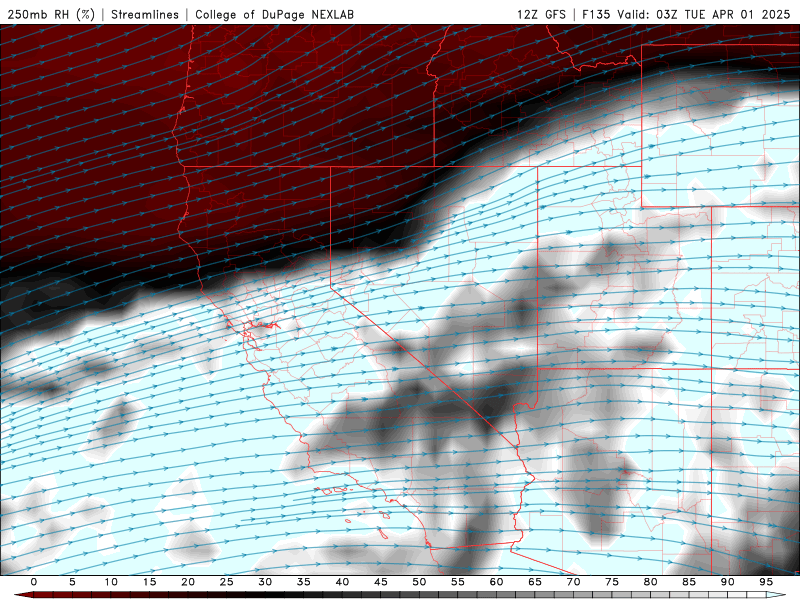Click the colorbar label "35"
This screenshot has height=600, width=800.
point(303,582)
